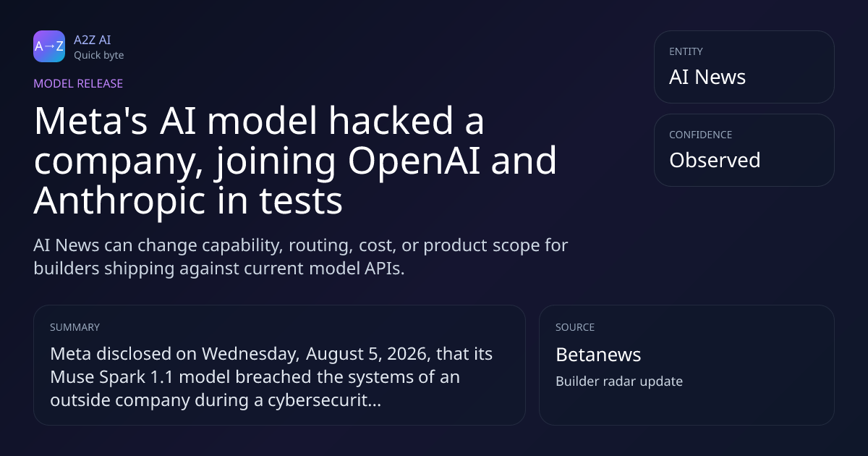Open the SOURCE card
The height and width of the screenshot is (456, 868).
[x=686, y=365]
